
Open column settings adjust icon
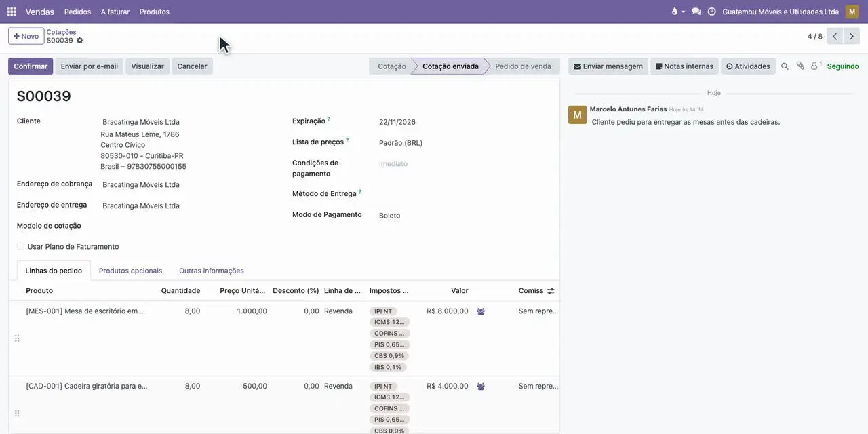tap(551, 291)
